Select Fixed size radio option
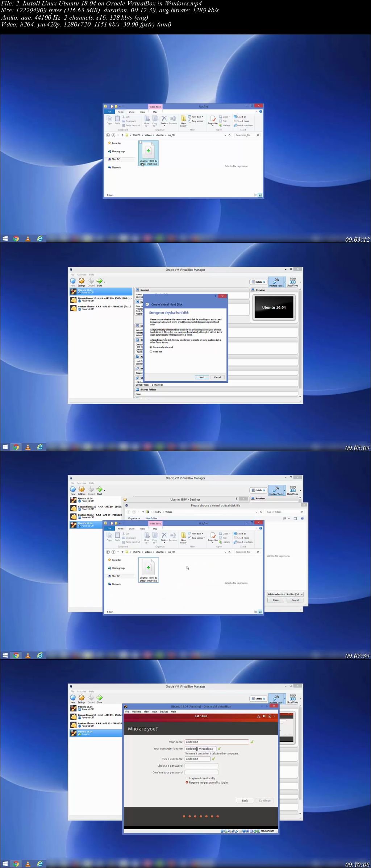 click(x=151, y=352)
